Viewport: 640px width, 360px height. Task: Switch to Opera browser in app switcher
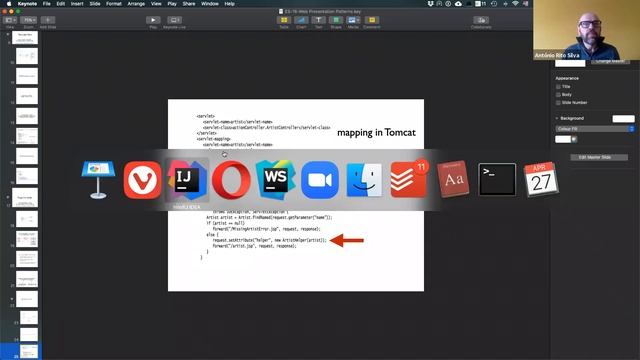[231, 180]
